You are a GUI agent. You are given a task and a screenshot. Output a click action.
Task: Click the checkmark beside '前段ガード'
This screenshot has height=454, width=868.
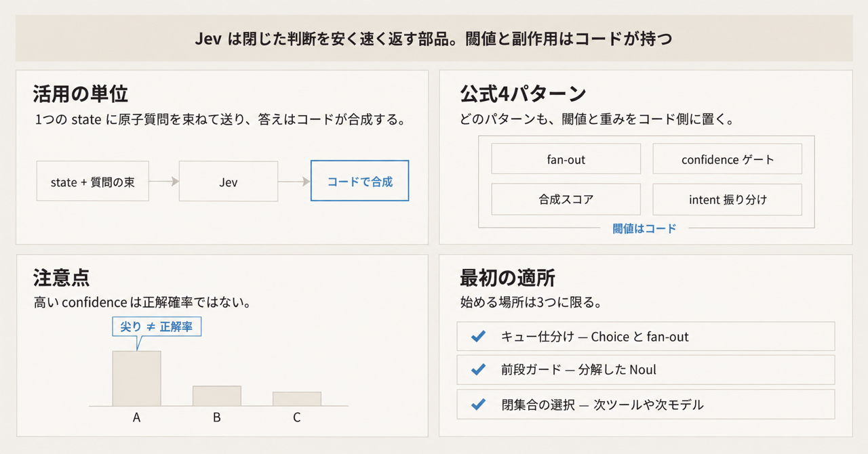tap(478, 369)
